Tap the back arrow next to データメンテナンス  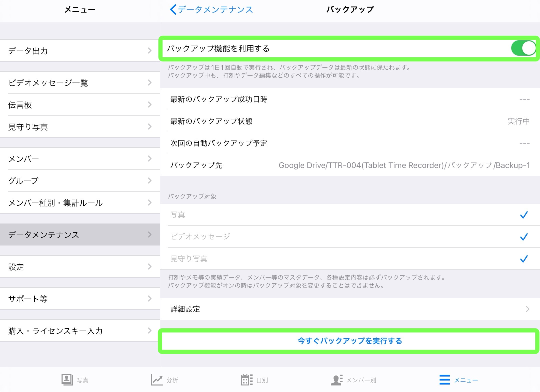(173, 10)
